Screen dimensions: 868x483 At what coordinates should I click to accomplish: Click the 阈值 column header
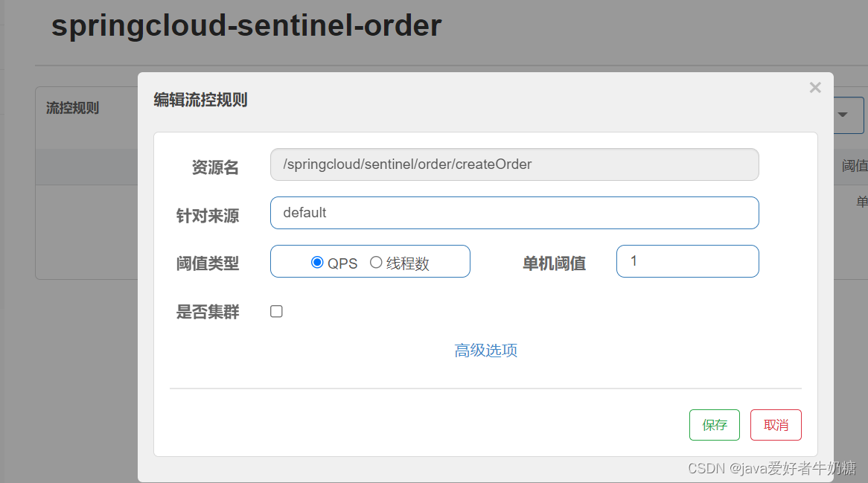[x=857, y=164]
